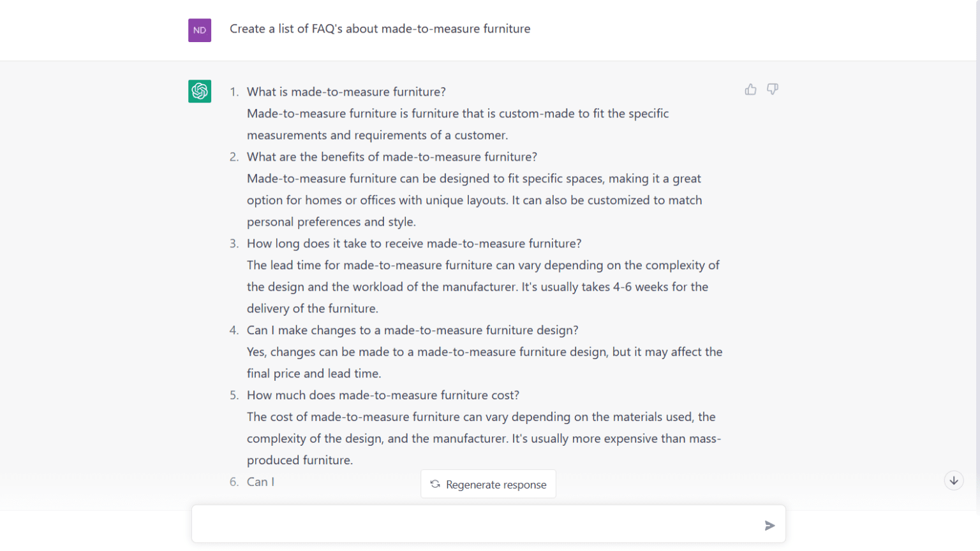Click the question about benefits of made-to-measure furniture
Image resolution: width=980 pixels, height=551 pixels.
tap(392, 157)
